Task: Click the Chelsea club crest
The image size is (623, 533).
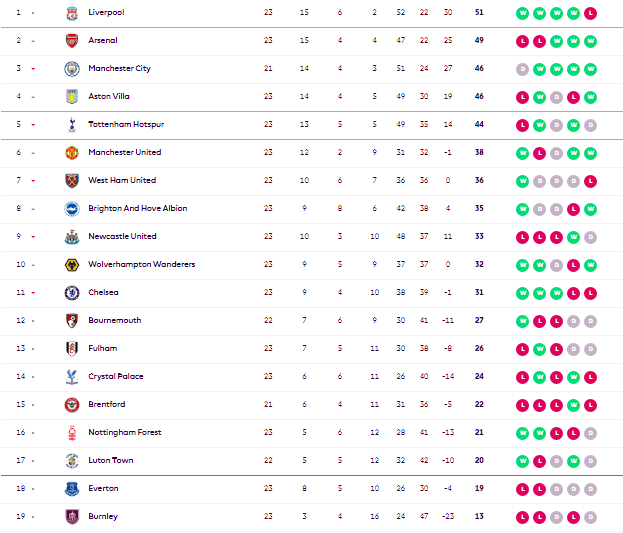Action: [72, 293]
